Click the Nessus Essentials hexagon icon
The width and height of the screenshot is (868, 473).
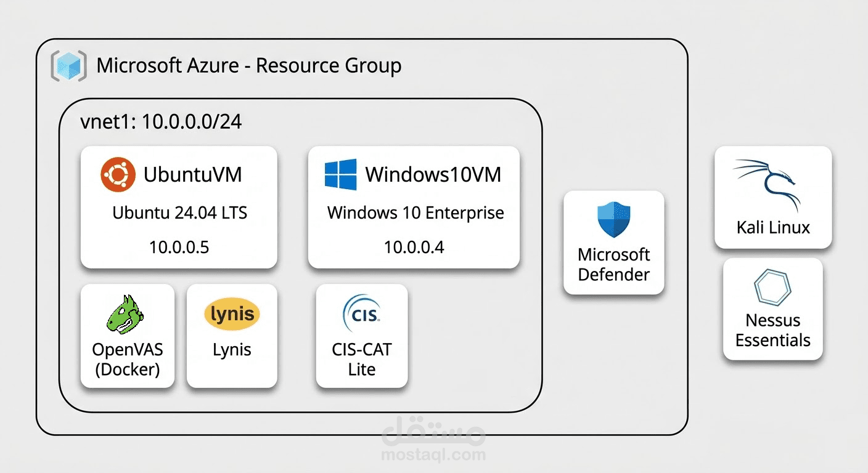coord(772,288)
